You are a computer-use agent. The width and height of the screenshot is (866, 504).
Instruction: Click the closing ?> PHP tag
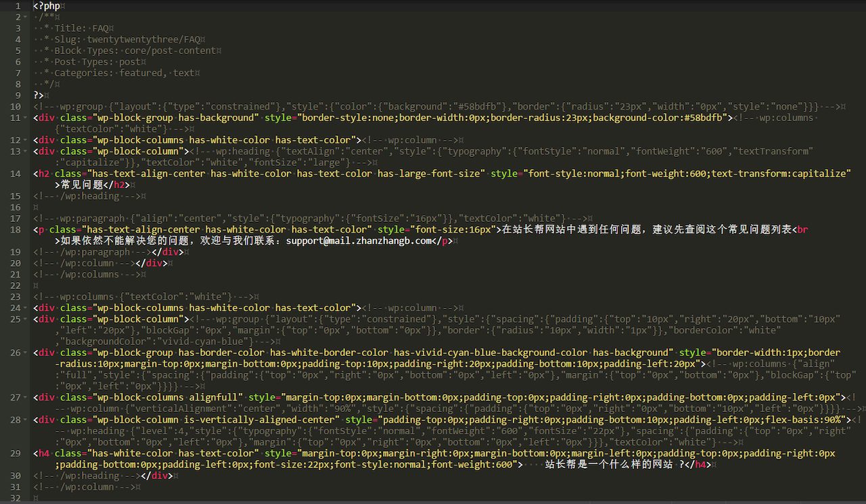point(39,95)
